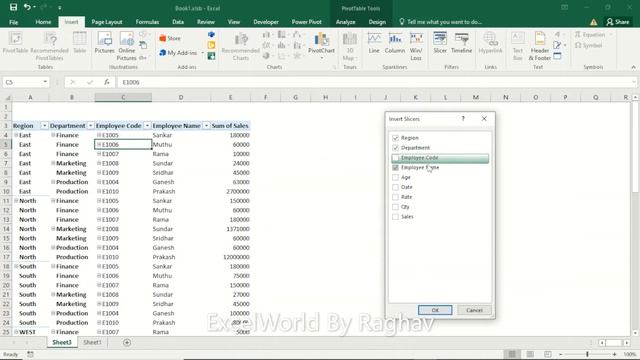Viewport: 640px width, 360px height.
Task: Open the Design PivotTable tab
Action: pyautogui.click(x=377, y=22)
